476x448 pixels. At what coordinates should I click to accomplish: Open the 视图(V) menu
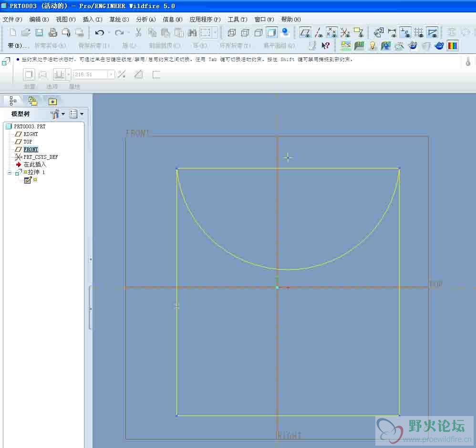[66, 20]
